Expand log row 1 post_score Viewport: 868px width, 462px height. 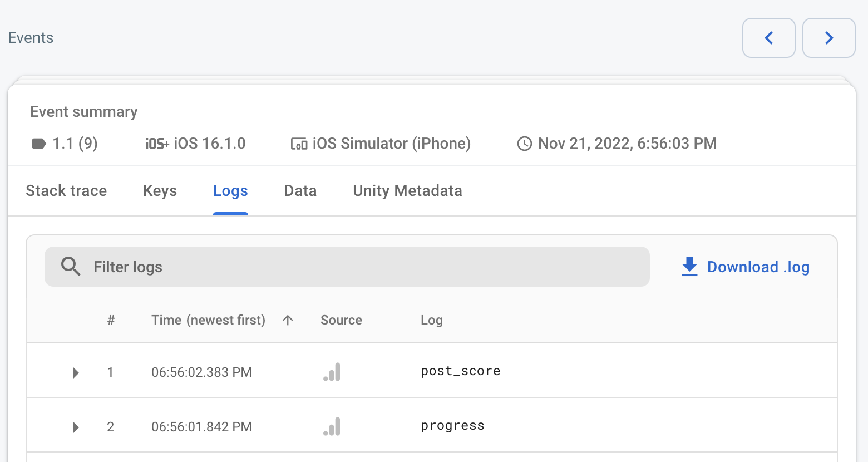76,372
